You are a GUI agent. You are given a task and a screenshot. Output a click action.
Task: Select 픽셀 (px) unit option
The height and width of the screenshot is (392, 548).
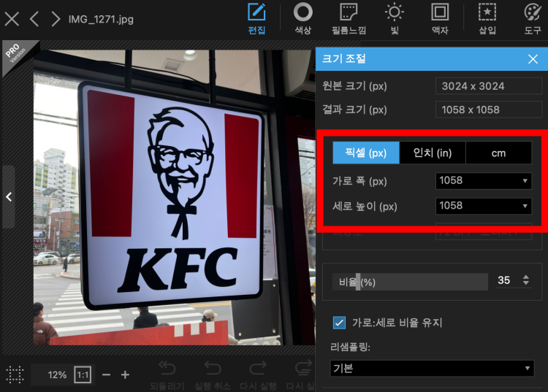point(366,153)
